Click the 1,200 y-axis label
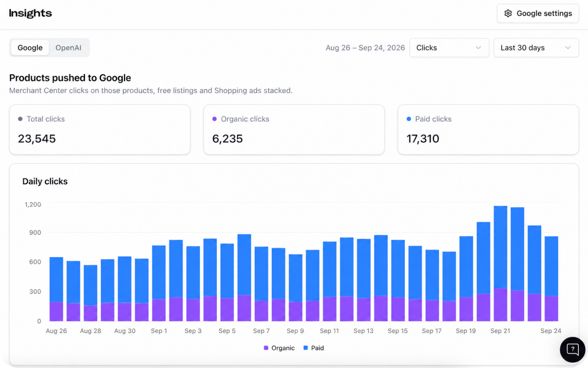588x368 pixels. 33,204
